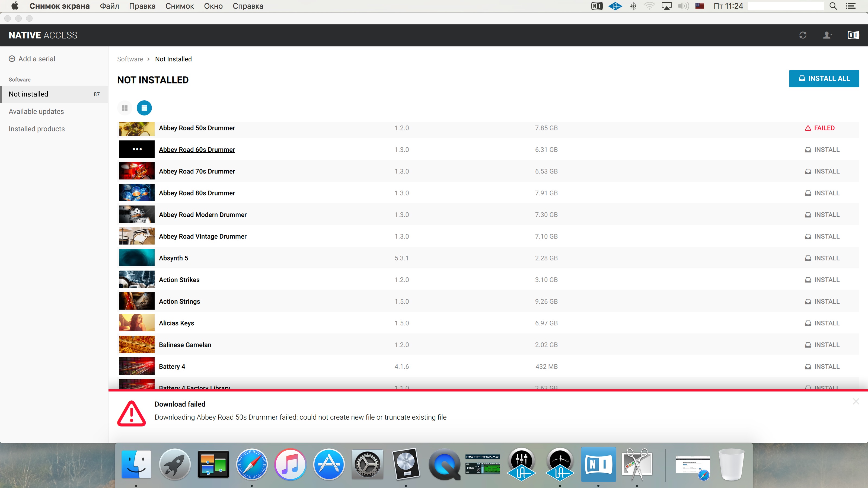The height and width of the screenshot is (488, 868).
Task: Click Software breadcrumb link
Action: pos(130,59)
